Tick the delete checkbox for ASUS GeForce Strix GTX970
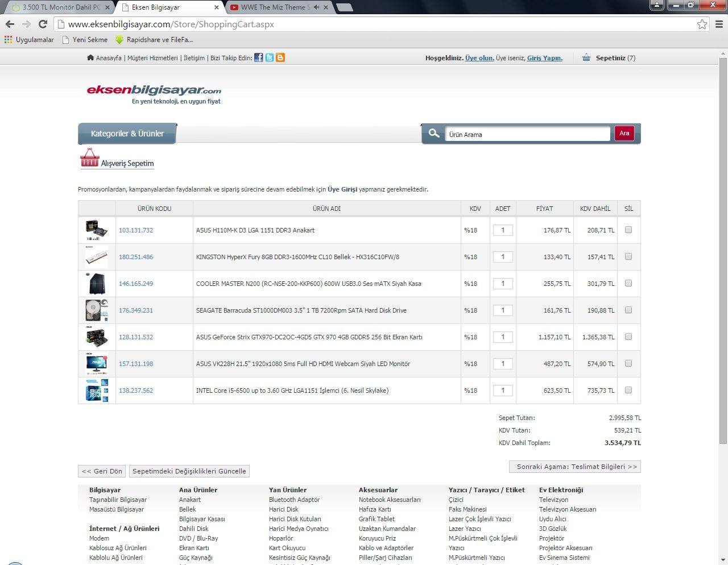Viewport: 728px width, 565px height. tap(628, 336)
